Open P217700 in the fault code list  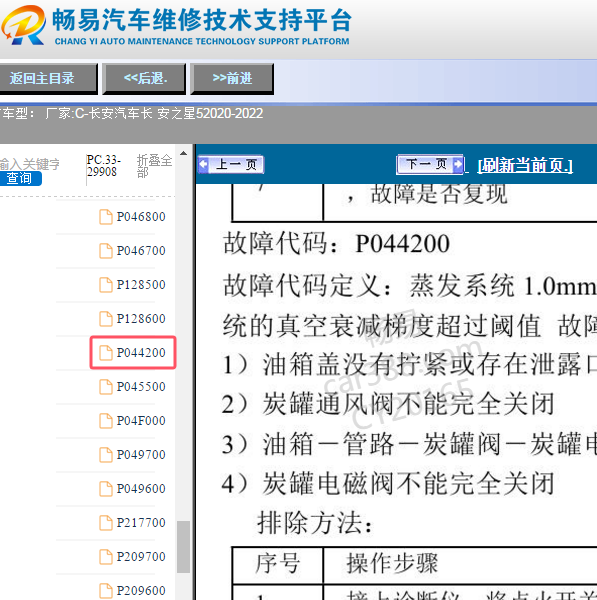pos(141,523)
